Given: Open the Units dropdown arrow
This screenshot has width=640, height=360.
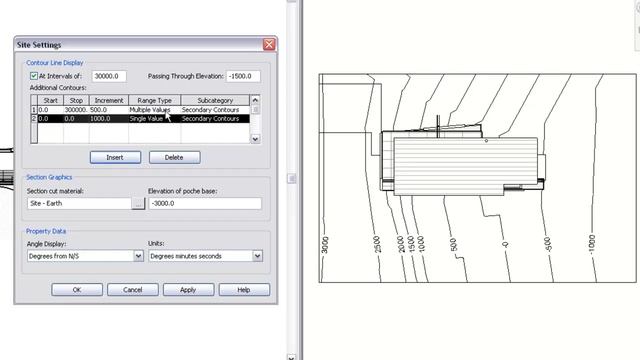Looking at the screenshot, I should click(x=257, y=256).
